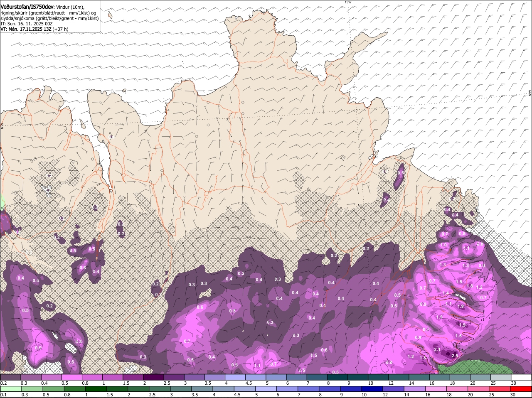Viewport: 532px width, 398px height.
Task: Click the 2.1 precipitation value on the map
Action: click(x=437, y=350)
